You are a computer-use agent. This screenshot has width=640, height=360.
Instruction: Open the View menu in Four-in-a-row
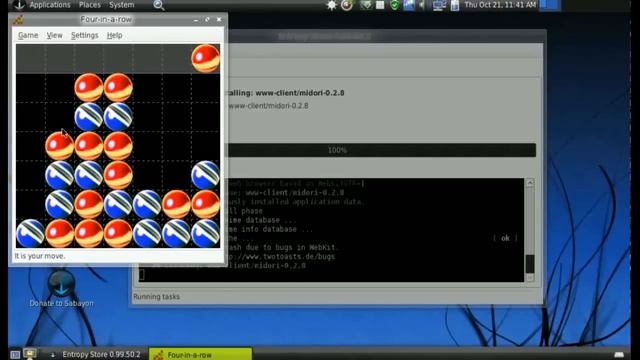click(54, 36)
